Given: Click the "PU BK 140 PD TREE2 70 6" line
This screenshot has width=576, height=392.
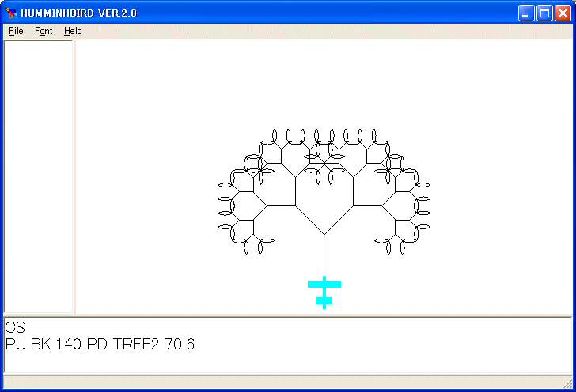Looking at the screenshot, I should click(x=100, y=344).
